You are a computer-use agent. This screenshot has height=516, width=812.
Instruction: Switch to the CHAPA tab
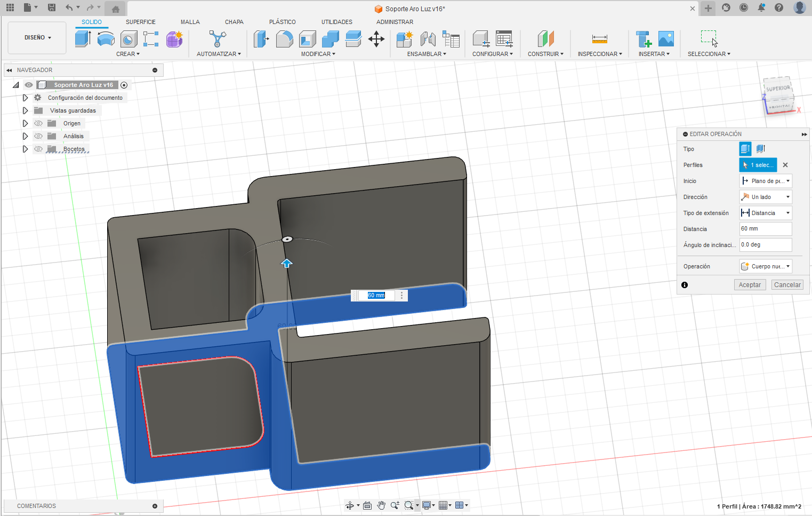[x=234, y=22]
